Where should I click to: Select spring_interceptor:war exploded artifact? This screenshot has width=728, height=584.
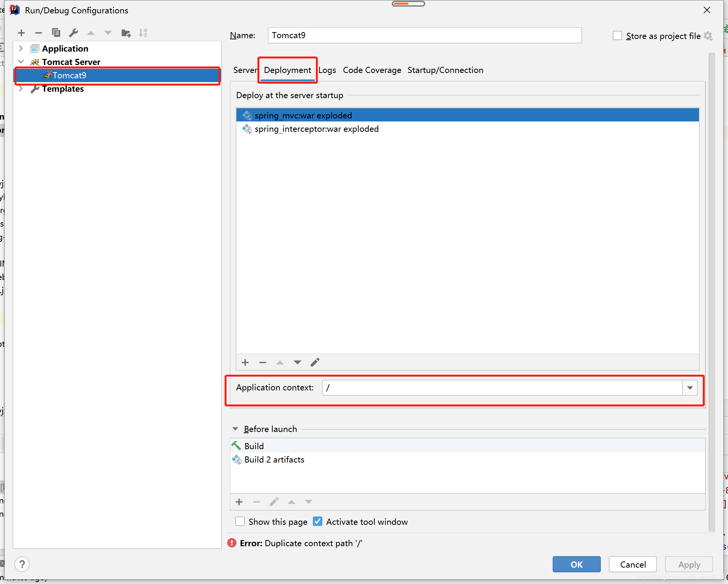[468, 129]
